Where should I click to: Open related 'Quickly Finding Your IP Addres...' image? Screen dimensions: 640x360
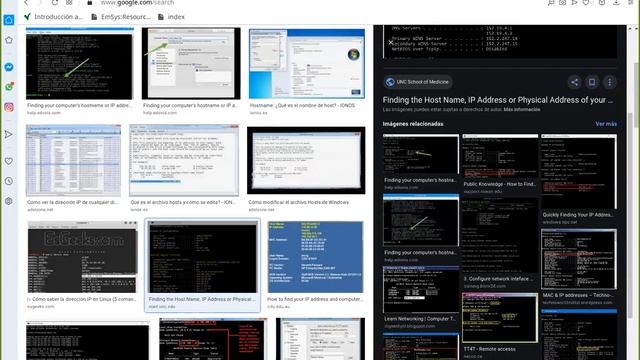pyautogui.click(x=579, y=172)
